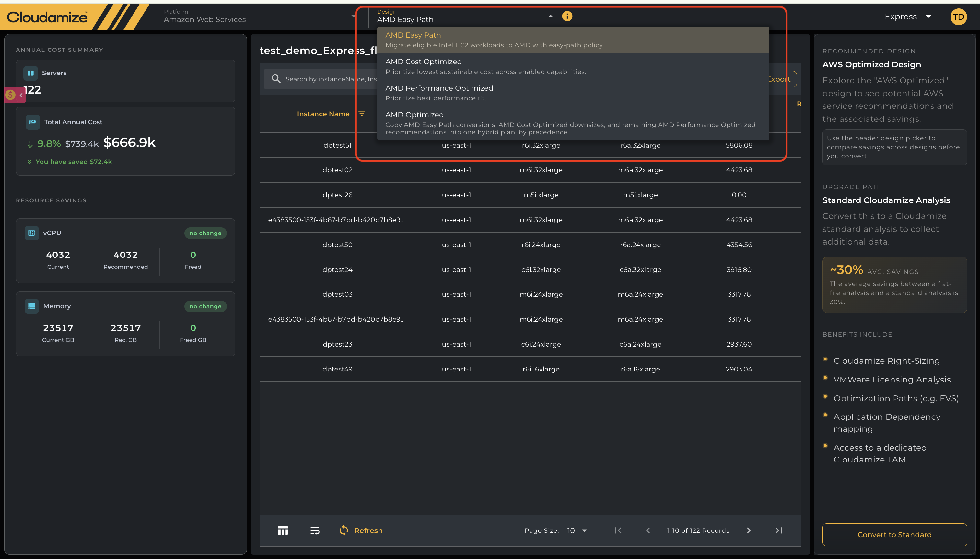Viewport: 980px width, 559px height.
Task: Click the Cloudamize logo
Action: point(47,17)
